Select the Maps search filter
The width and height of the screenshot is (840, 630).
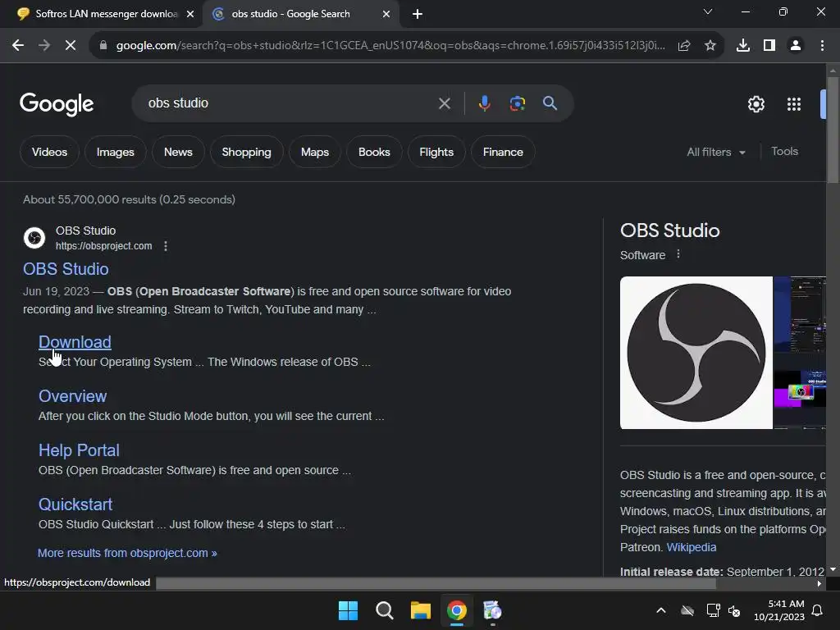315,152
